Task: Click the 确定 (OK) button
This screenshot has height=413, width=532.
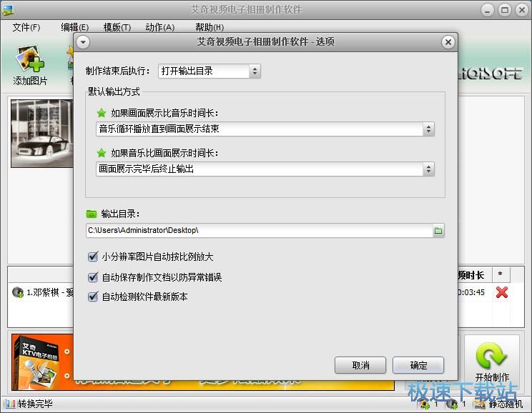Action: (418, 365)
